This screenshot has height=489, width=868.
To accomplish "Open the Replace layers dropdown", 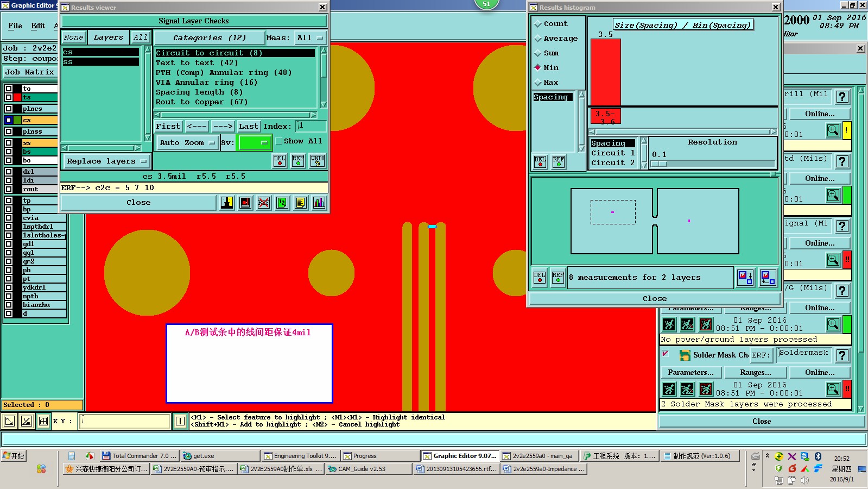I will [106, 161].
